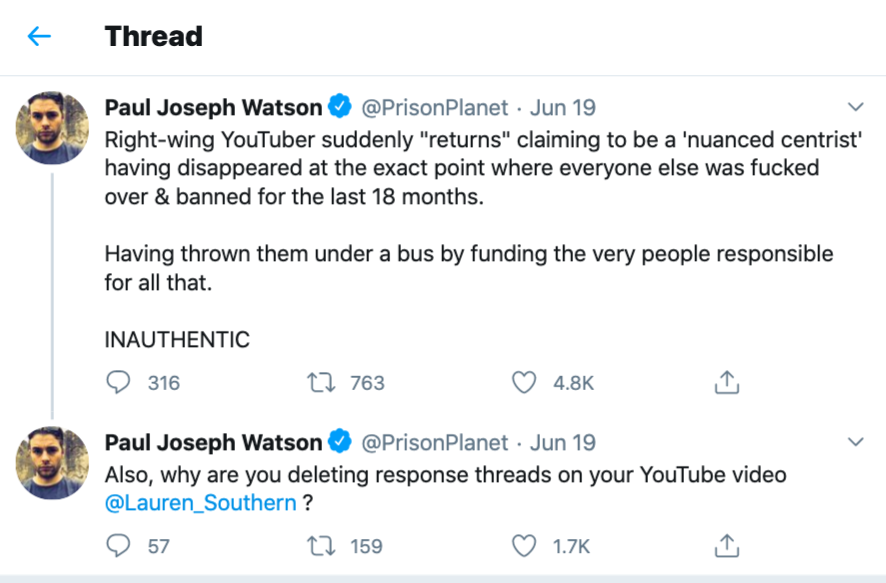Click the verified badge on the first tweet

(x=340, y=107)
